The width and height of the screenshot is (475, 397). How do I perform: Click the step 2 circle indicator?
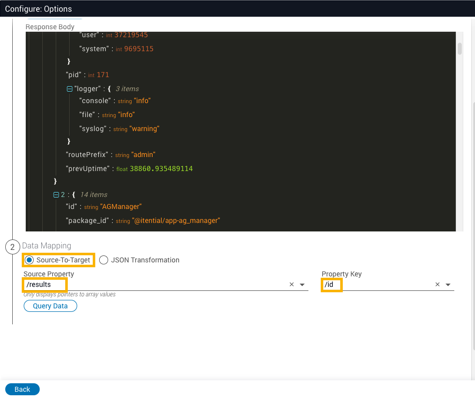click(x=12, y=247)
